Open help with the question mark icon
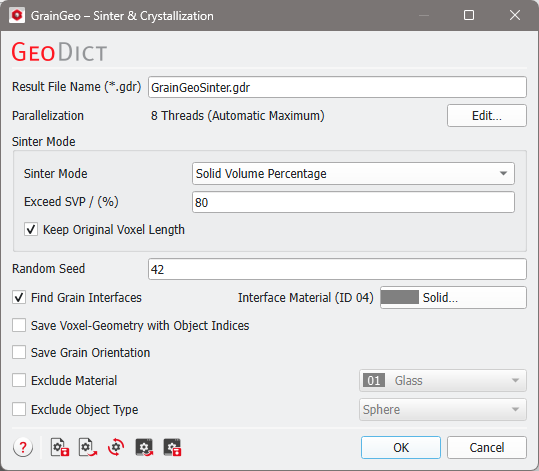The image size is (539, 471). click(x=23, y=447)
